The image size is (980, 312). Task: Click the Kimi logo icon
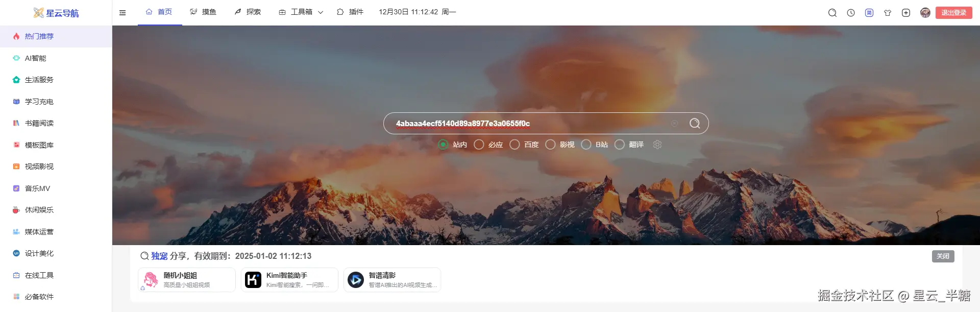pos(253,280)
